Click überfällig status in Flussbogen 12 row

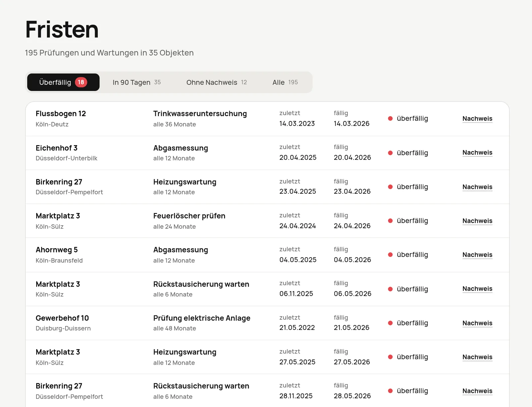(x=408, y=118)
